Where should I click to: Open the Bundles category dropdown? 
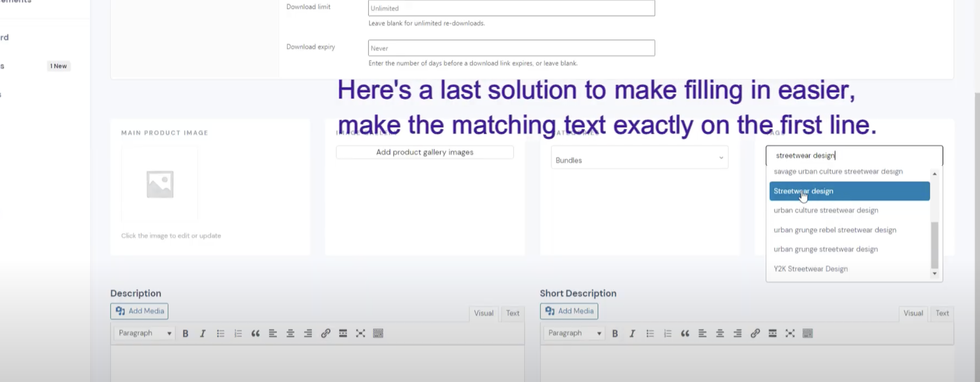[639, 158]
